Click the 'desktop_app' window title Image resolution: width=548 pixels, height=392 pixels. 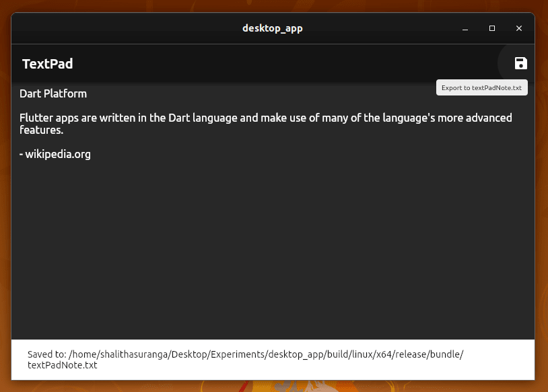point(273,28)
